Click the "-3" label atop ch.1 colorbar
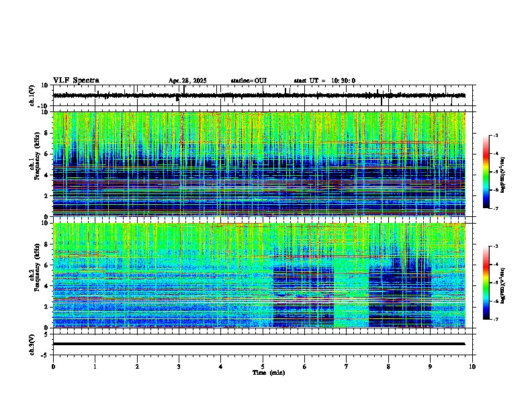 coord(496,135)
